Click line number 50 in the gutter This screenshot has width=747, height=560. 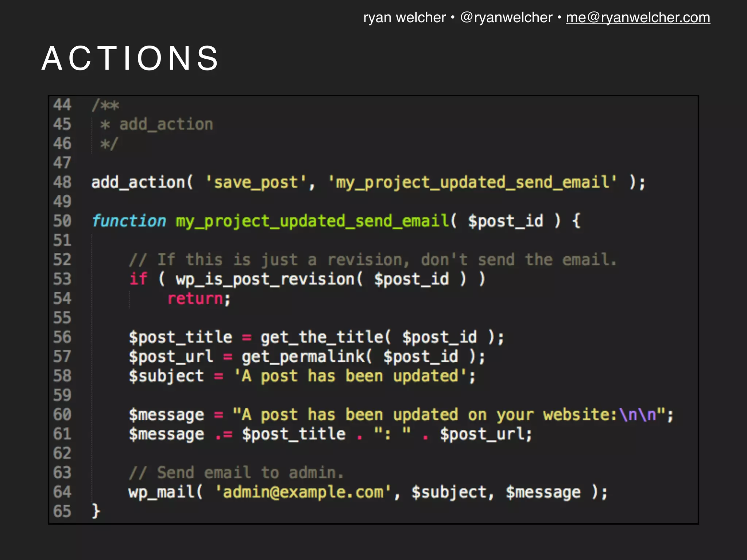(x=62, y=221)
